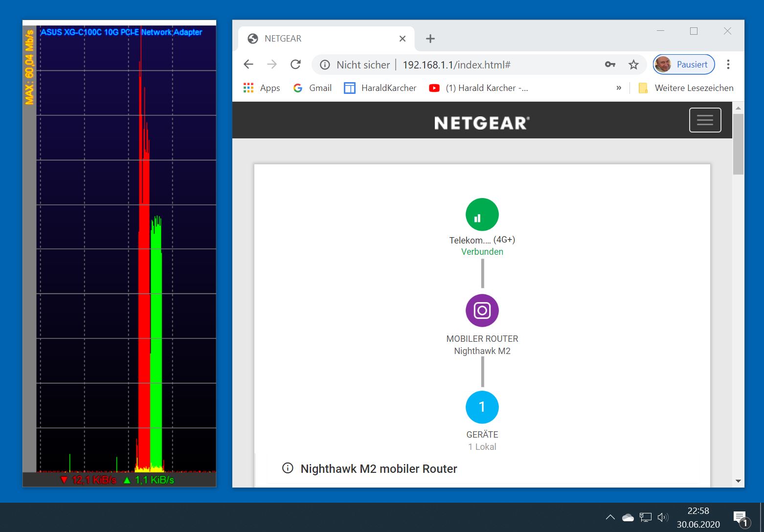Show site information for Nicht sicher
The width and height of the screenshot is (764, 532).
pos(325,65)
